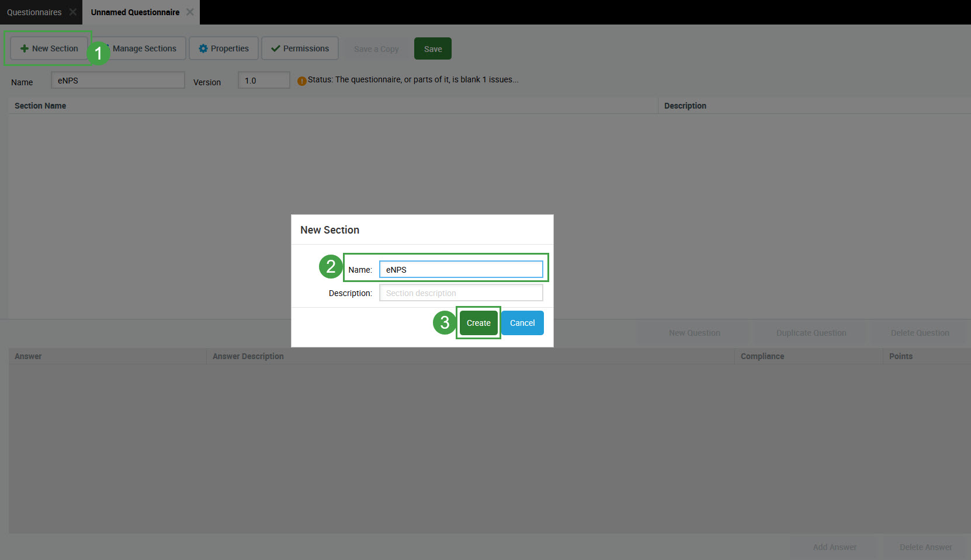Click the Section description field

click(x=461, y=293)
